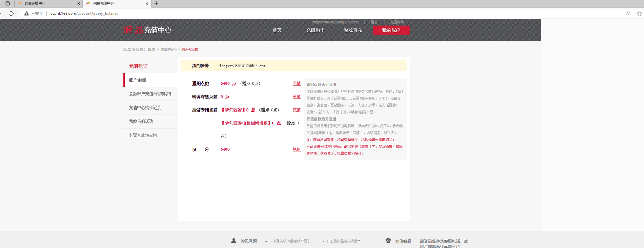Click the 通用点数适用范围 heading
The height and width of the screenshot is (248, 644).
[321, 84]
